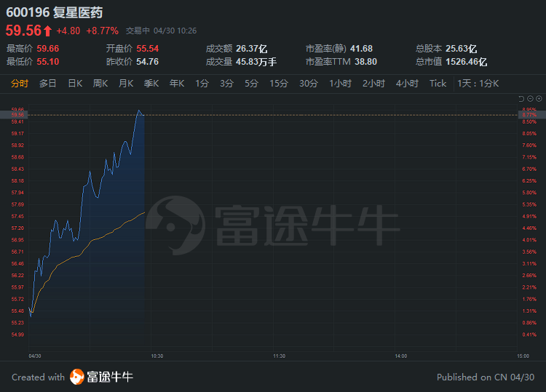Image resolution: width=546 pixels, height=392 pixels.
Task: Click the 总市值 value 1526.46亿
Action: [x=466, y=62]
